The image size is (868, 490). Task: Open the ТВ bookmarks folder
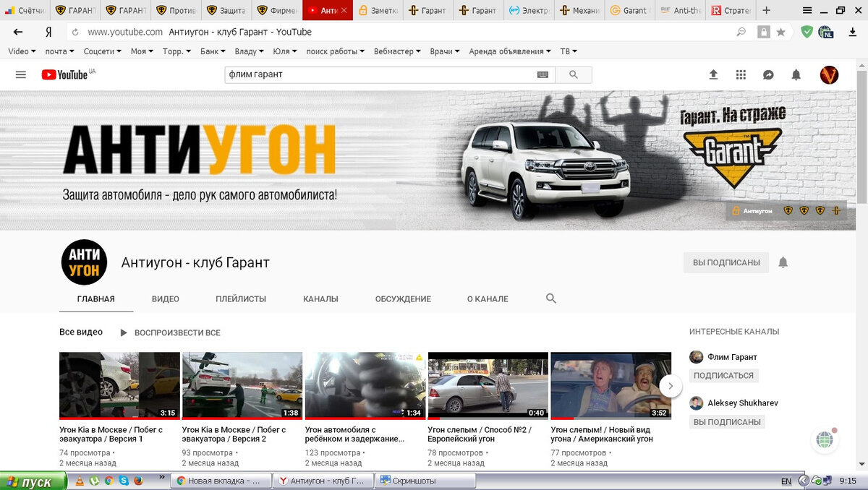pos(569,51)
